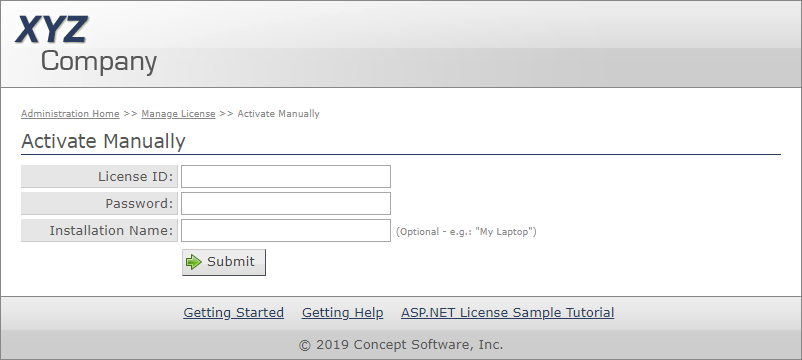Click the Password label
The width and height of the screenshot is (802, 360).
click(140, 204)
